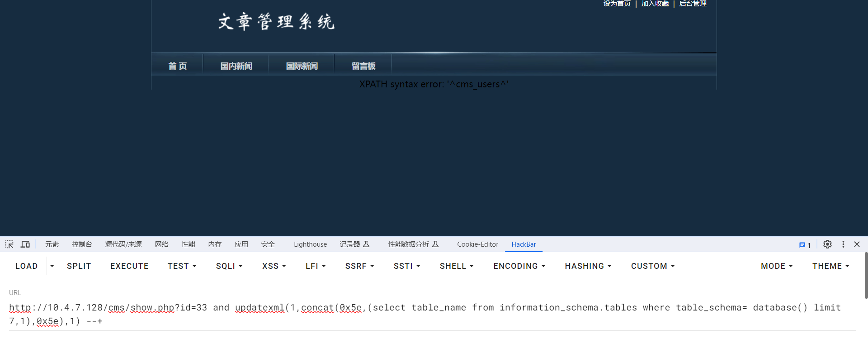Open the SSTI dropdown menu
868x339 pixels.
(407, 266)
